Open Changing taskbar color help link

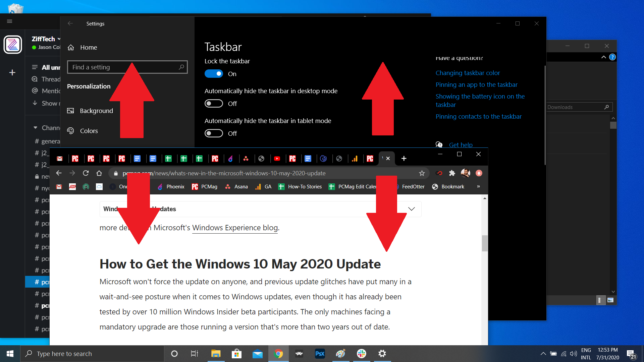(467, 72)
